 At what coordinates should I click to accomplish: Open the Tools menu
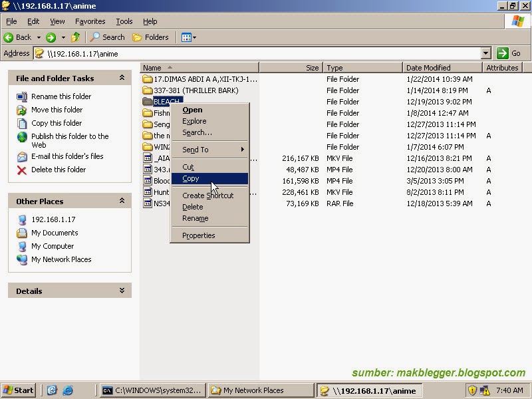[124, 21]
